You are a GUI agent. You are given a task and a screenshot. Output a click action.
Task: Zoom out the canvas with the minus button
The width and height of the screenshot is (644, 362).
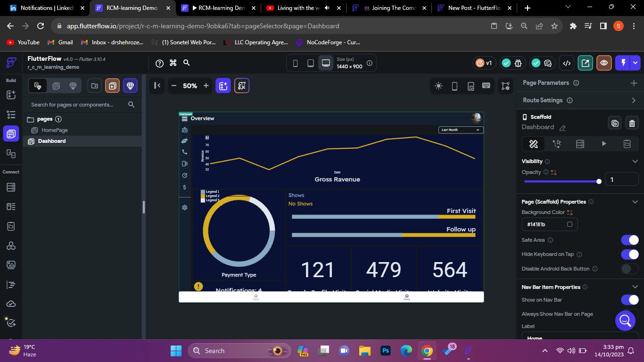pyautogui.click(x=174, y=86)
